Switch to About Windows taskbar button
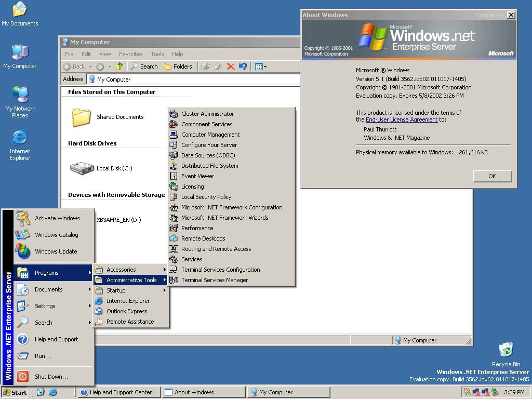 click(x=204, y=392)
